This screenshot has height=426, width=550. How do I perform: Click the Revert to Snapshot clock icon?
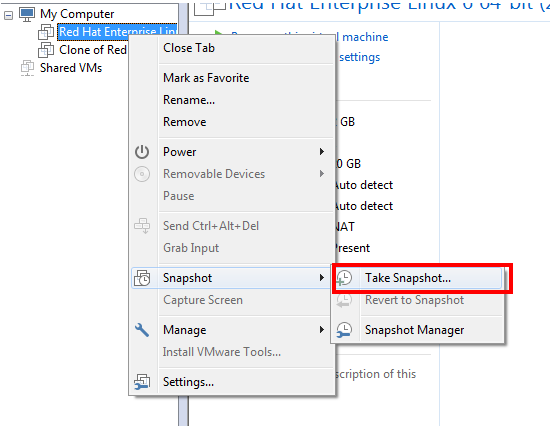[344, 300]
